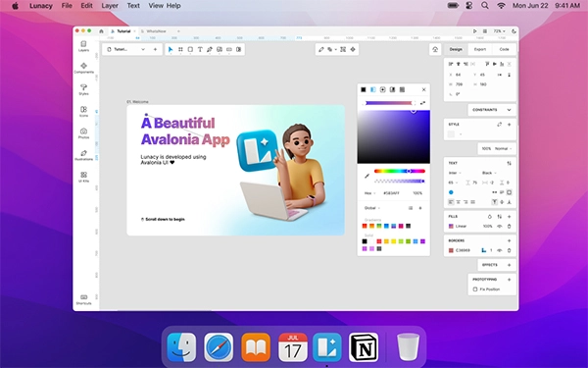The image size is (588, 368).
Task: Choose the solid fill type icon
Action: tap(364, 89)
